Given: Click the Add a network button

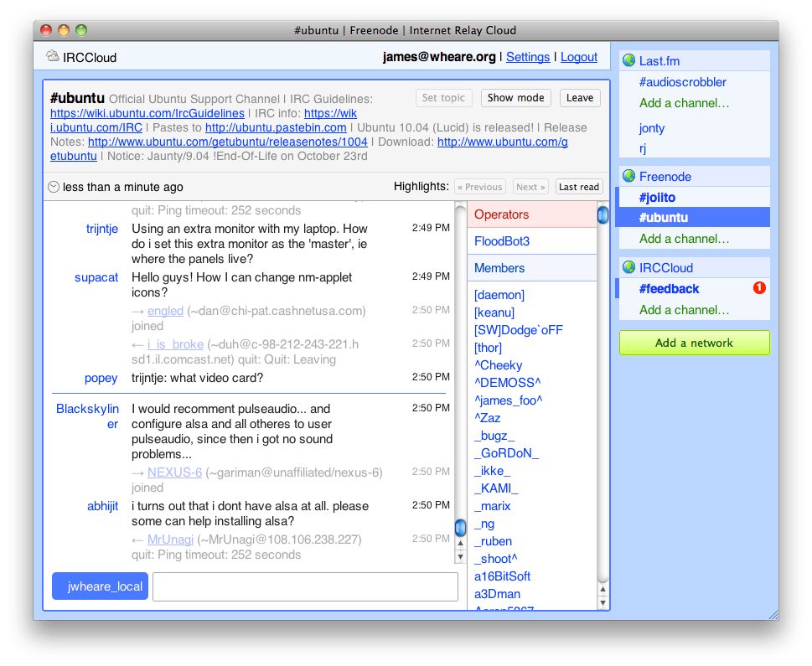Looking at the screenshot, I should point(694,343).
